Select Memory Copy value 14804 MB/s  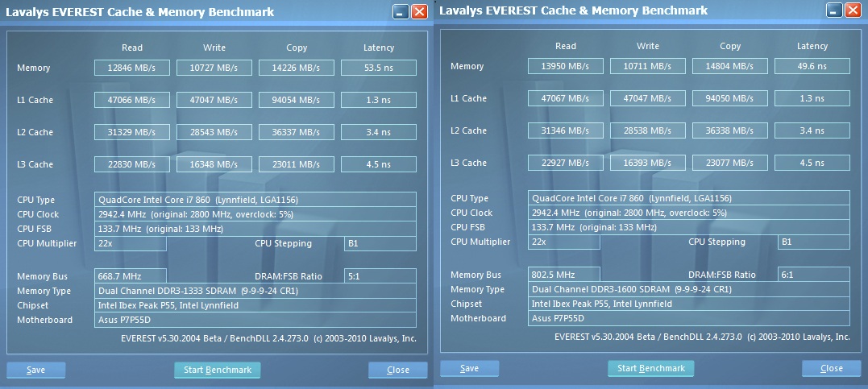pos(730,66)
